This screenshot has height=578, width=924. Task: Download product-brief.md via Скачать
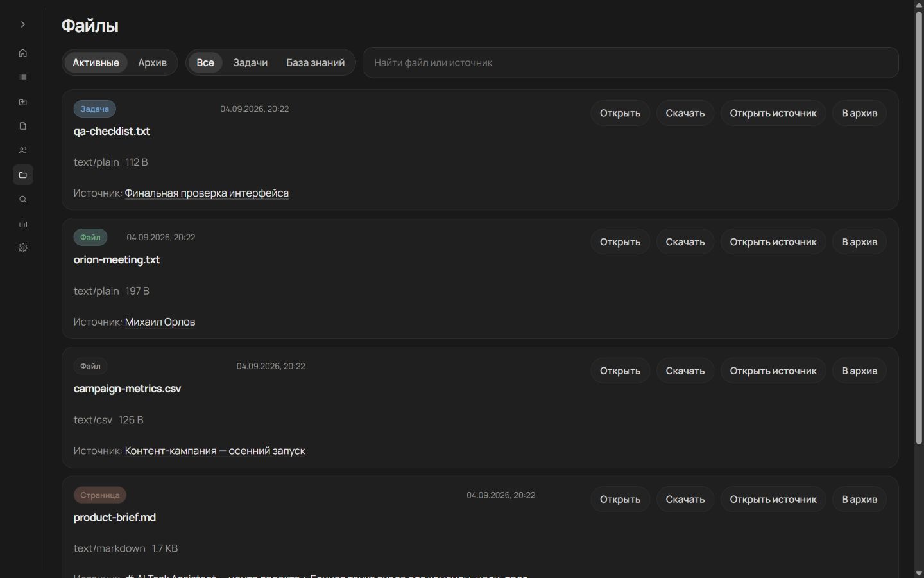(x=685, y=499)
